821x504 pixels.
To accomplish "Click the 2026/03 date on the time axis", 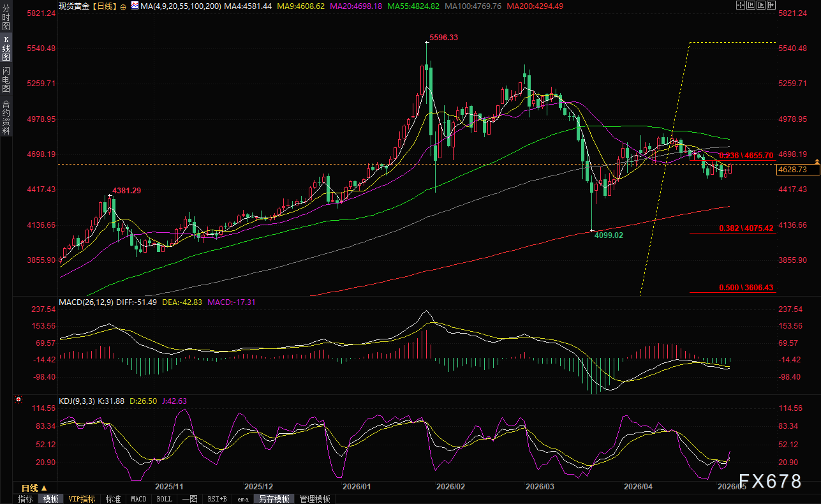I will coord(540,486).
